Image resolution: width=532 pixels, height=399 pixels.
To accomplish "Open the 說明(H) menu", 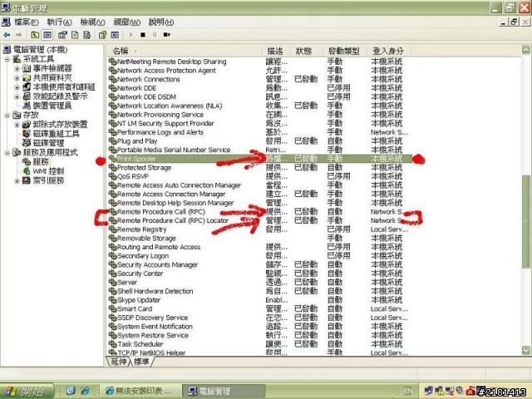I will click(x=161, y=22).
